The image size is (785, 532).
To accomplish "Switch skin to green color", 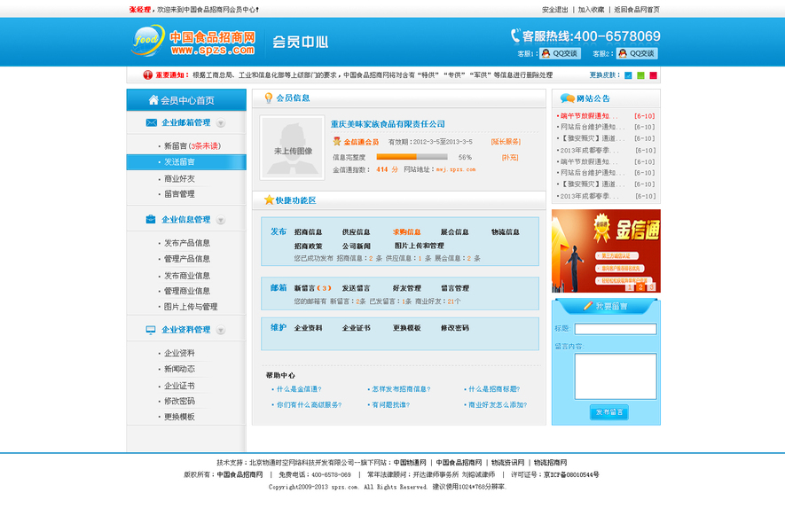I will pyautogui.click(x=640, y=75).
